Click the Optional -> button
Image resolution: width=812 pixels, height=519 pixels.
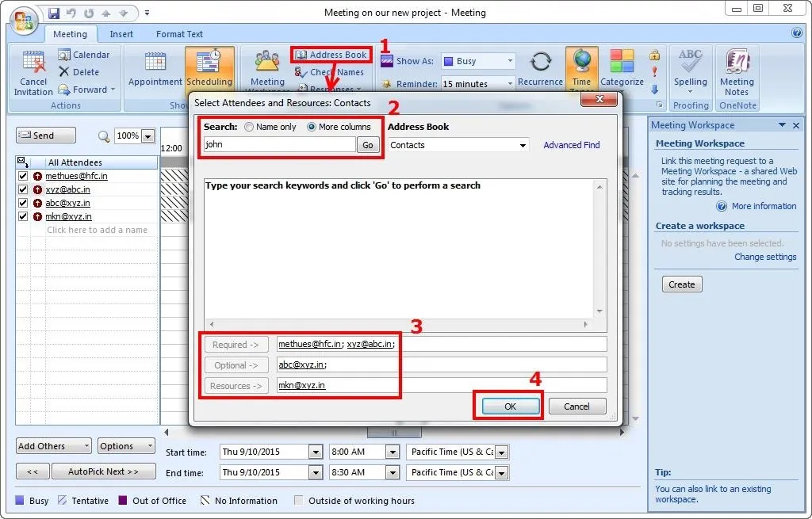click(x=236, y=365)
